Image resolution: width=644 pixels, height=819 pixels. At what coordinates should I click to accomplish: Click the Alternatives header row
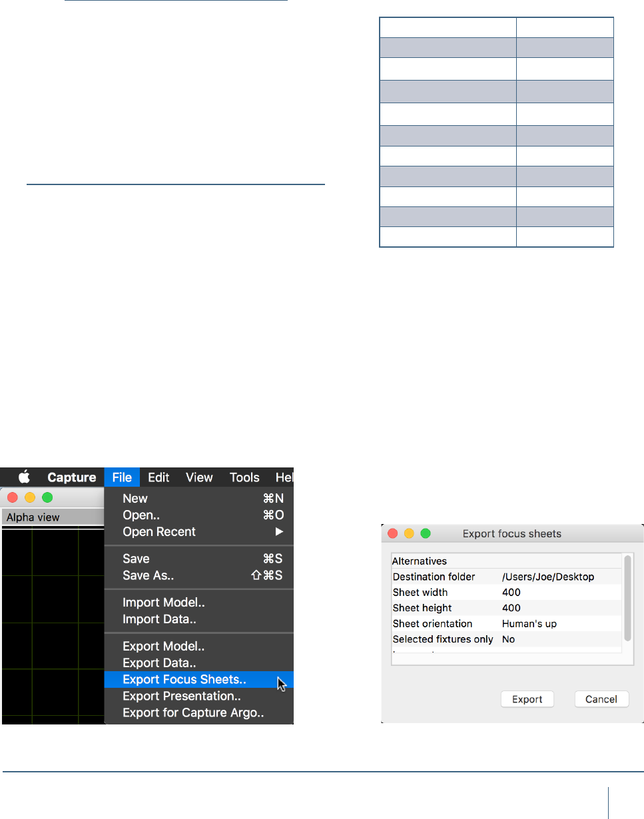(x=507, y=561)
